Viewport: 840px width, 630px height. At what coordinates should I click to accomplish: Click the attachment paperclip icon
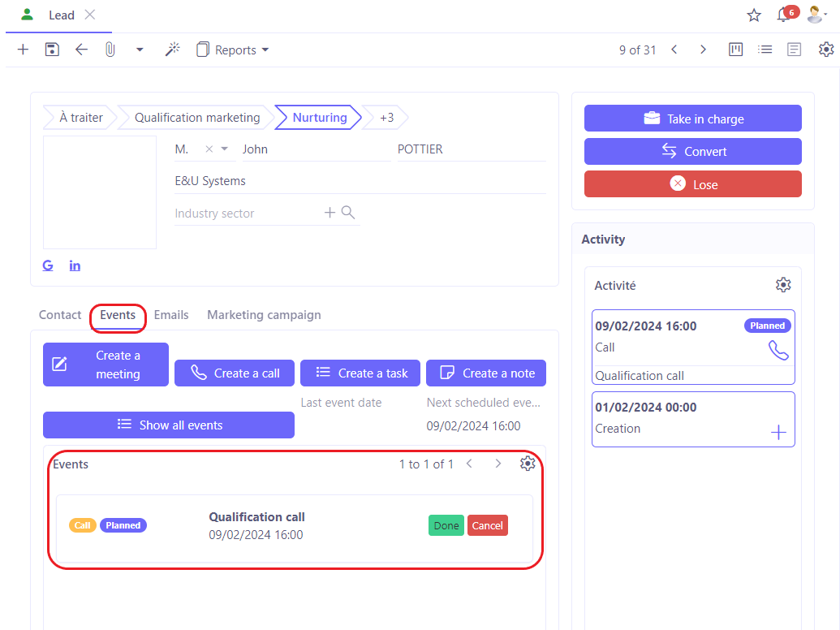click(110, 50)
